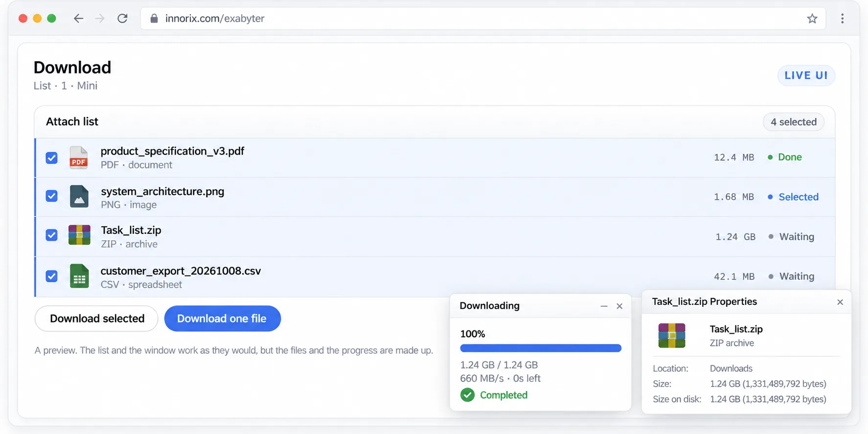The width and height of the screenshot is (868, 434).
Task: Reload the page with the refresh icon
Action: click(122, 19)
